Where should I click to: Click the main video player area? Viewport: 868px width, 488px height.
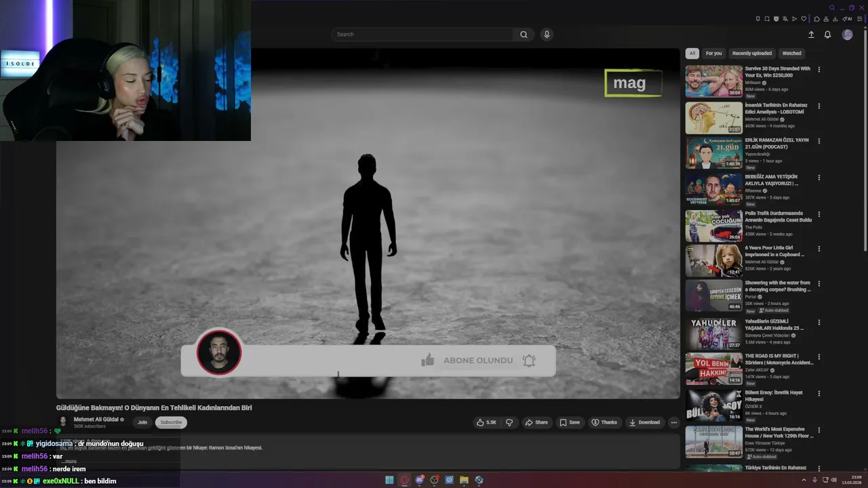coord(368,224)
